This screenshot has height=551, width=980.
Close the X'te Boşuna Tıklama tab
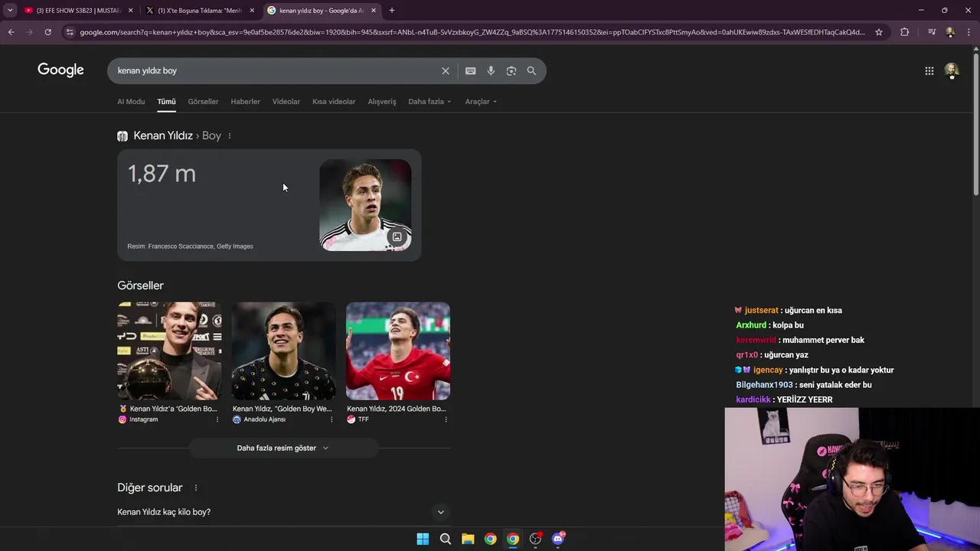pyautogui.click(x=252, y=10)
